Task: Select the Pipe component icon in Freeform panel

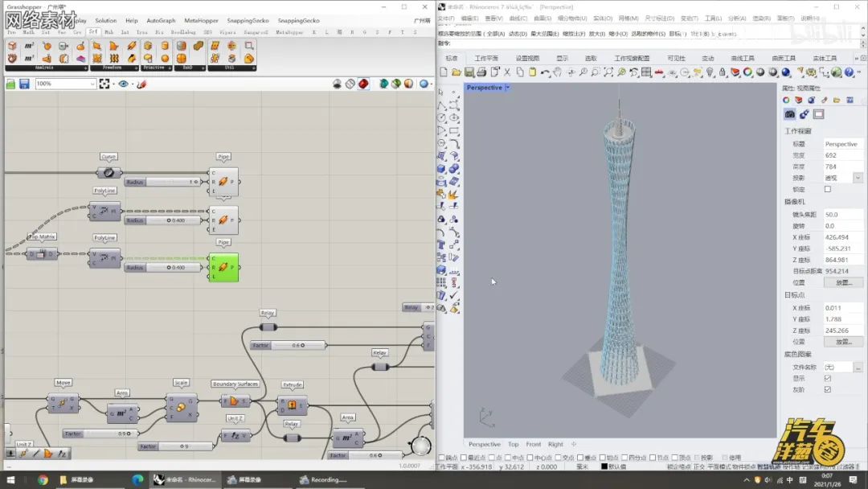Action: pos(131,45)
